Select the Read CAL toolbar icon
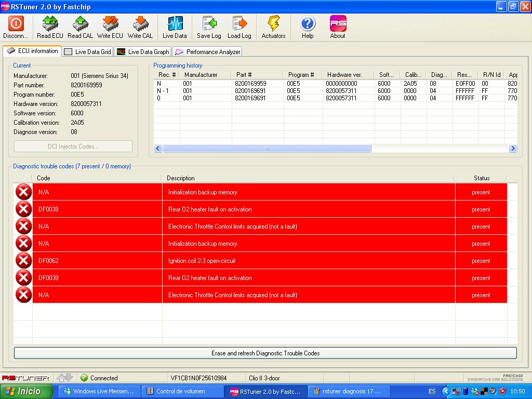532x399 pixels. pyautogui.click(x=80, y=24)
